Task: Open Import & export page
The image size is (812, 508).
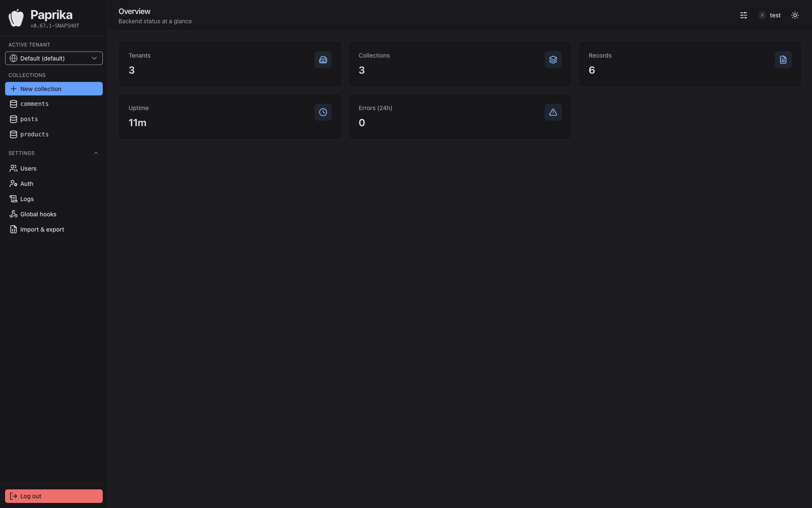Action: [x=54, y=229]
